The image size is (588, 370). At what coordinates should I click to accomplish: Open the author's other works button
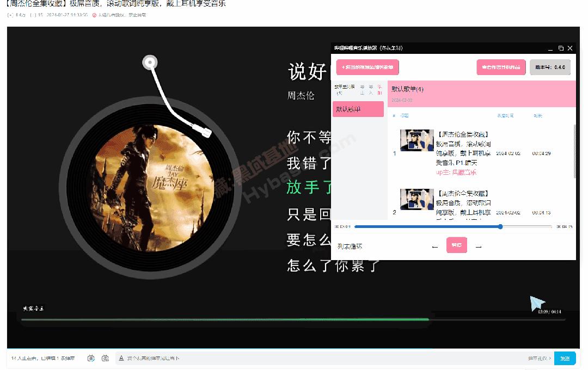tap(501, 67)
